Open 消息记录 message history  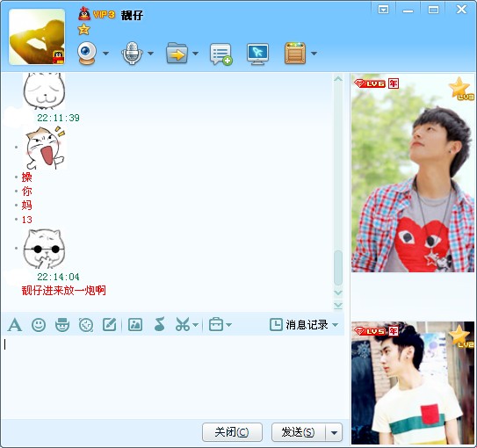[x=299, y=324]
